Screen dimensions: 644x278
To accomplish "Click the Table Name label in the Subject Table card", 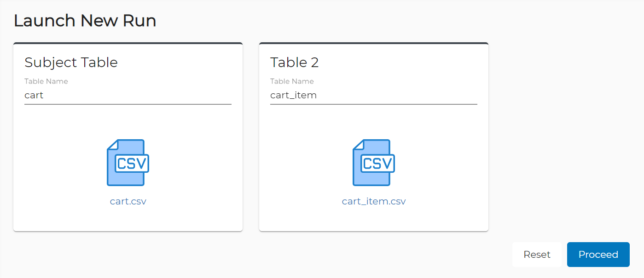I will (46, 81).
